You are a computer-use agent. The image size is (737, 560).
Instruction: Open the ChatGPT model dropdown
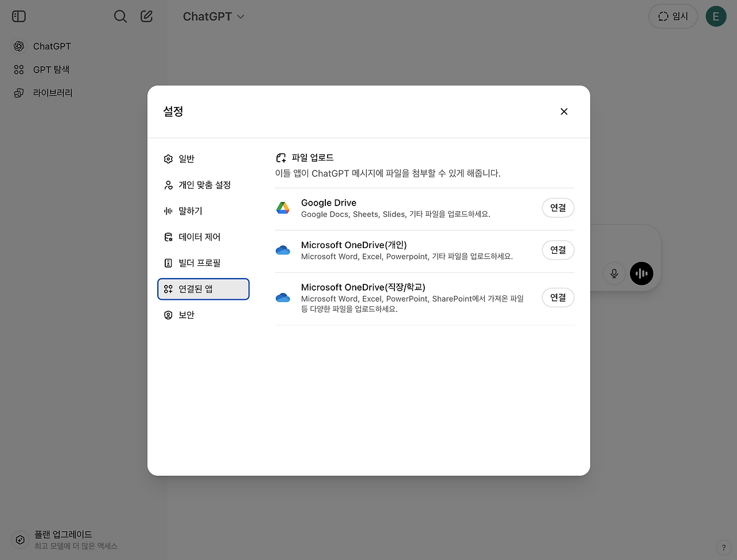click(214, 16)
